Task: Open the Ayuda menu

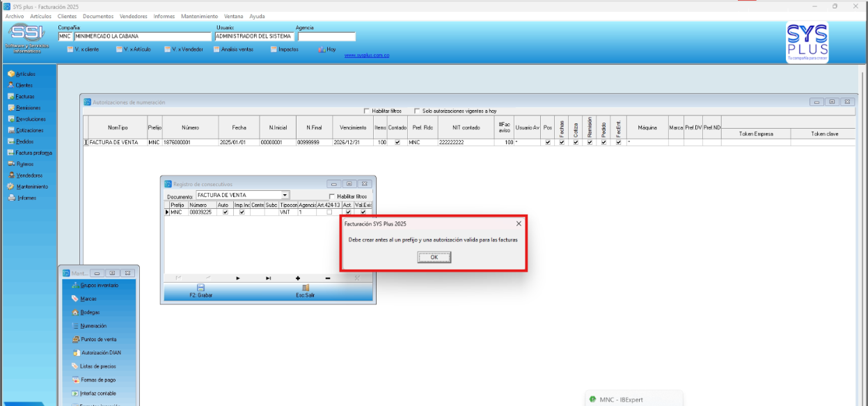Action: pos(257,16)
